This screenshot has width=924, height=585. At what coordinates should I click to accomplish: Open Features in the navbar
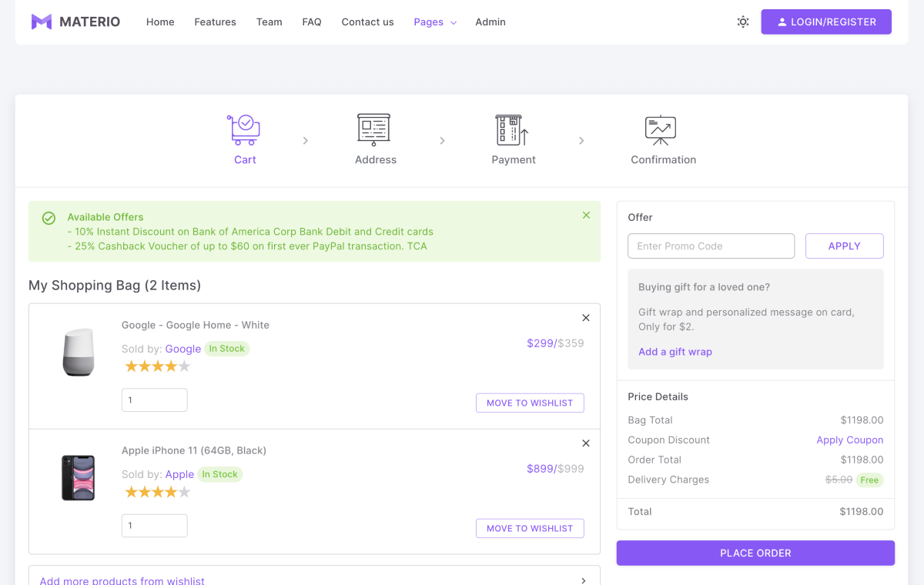(x=216, y=22)
